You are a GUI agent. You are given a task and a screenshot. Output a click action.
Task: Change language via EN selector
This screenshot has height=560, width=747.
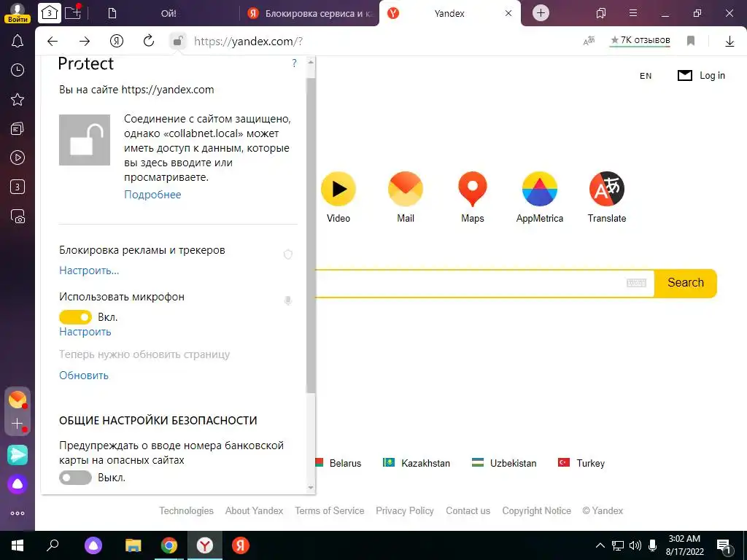tap(646, 76)
